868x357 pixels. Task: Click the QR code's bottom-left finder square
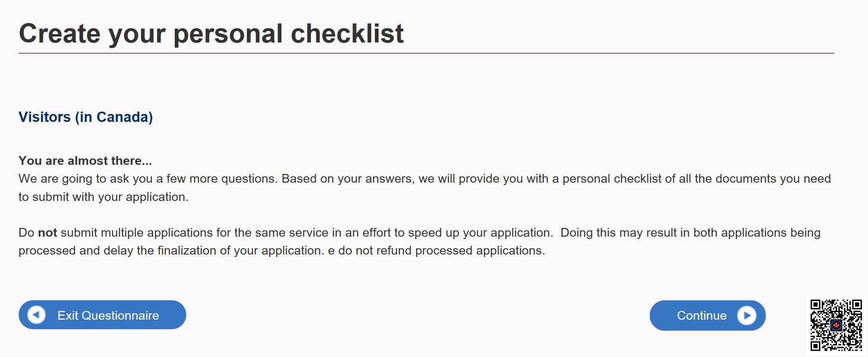tap(816, 346)
